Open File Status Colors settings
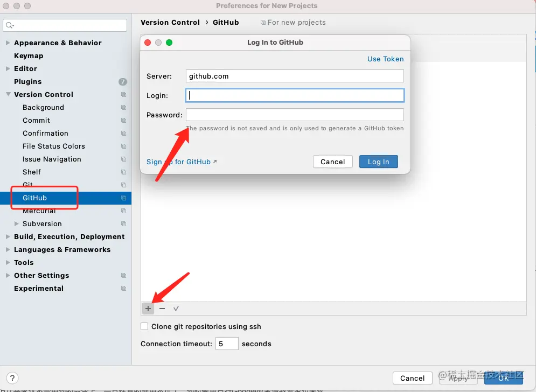 coord(54,146)
